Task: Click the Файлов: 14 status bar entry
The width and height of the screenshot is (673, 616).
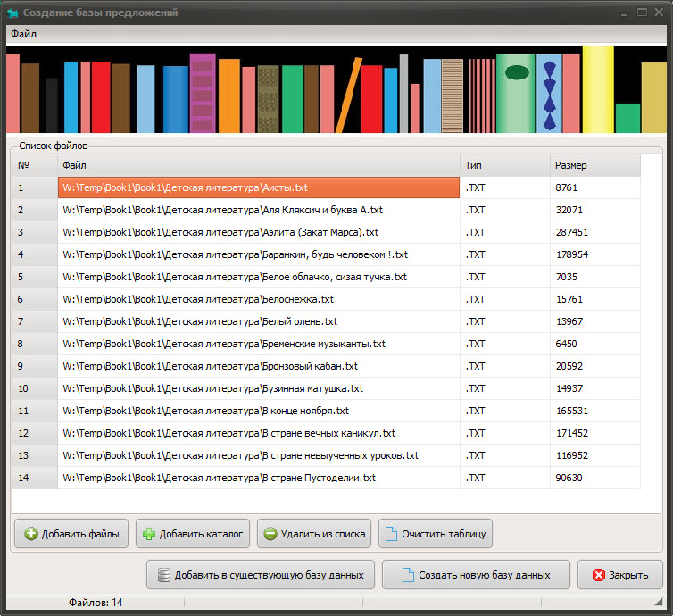Action: (x=96, y=603)
